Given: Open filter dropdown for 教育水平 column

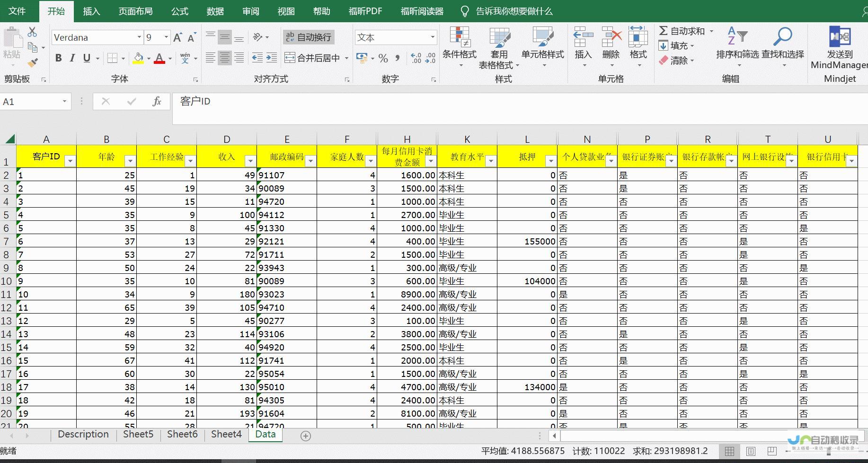Looking at the screenshot, I should (491, 161).
